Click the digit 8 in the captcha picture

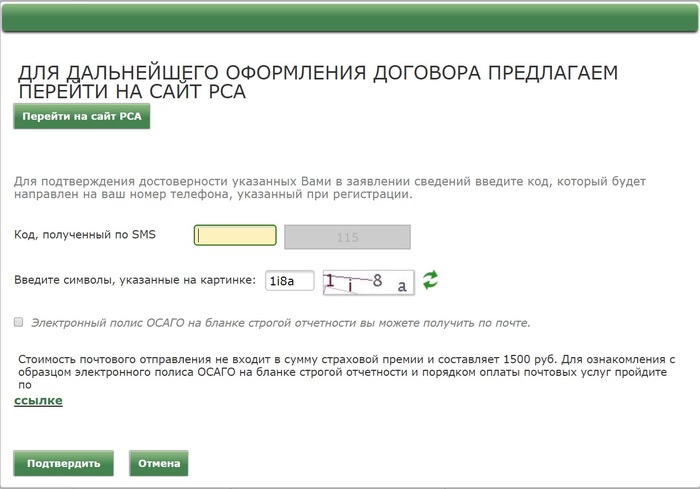[x=377, y=281]
